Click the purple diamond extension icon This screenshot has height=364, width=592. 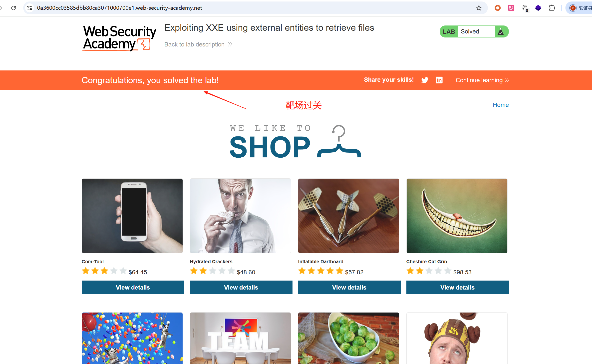(x=538, y=8)
